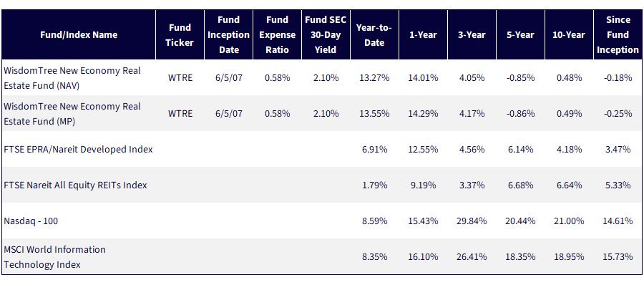The height and width of the screenshot is (285, 644).
Task: Click the Fund SEC 30-Day Yield header
Action: 326,35
